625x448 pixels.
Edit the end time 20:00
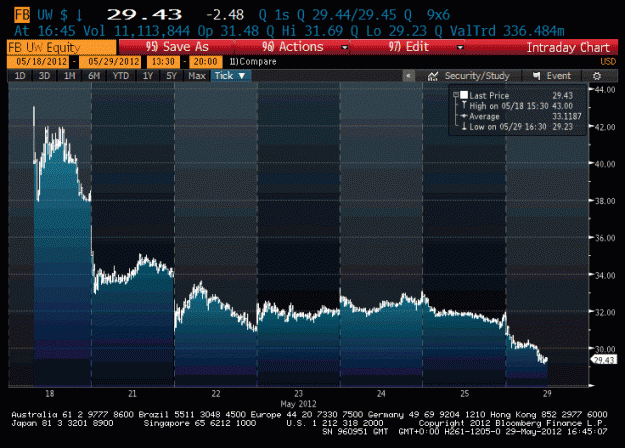(206, 62)
